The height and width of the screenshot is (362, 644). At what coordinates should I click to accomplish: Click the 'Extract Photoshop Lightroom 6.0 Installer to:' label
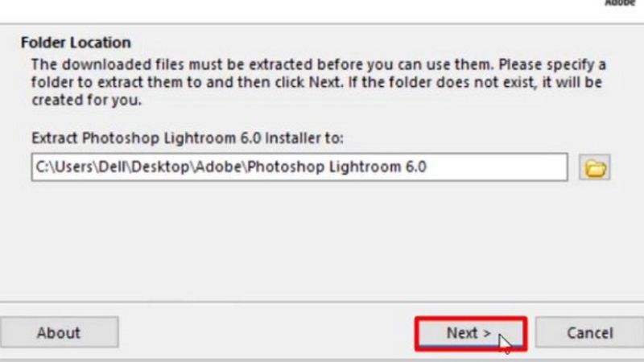188,138
